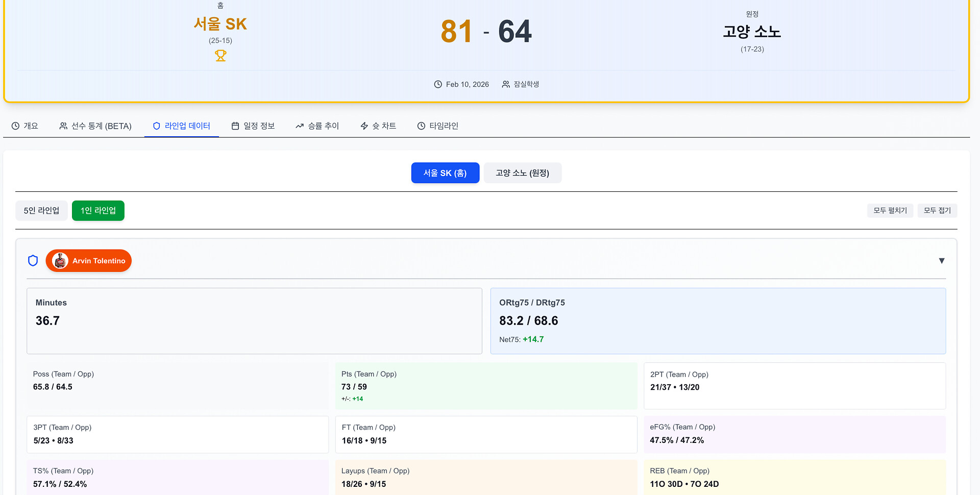Image resolution: width=980 pixels, height=495 pixels.
Task: Collapse the Arvin Tolentino panel arrow
Action: 942,261
